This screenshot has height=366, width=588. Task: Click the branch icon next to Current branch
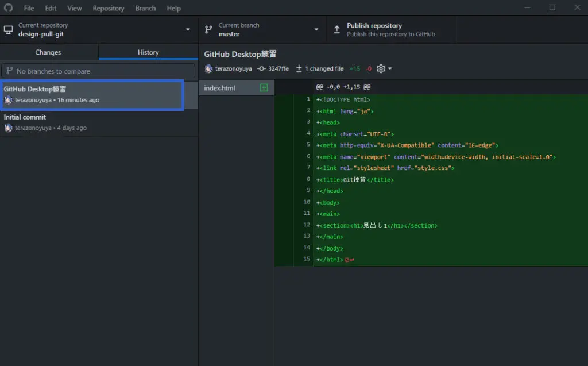click(208, 30)
